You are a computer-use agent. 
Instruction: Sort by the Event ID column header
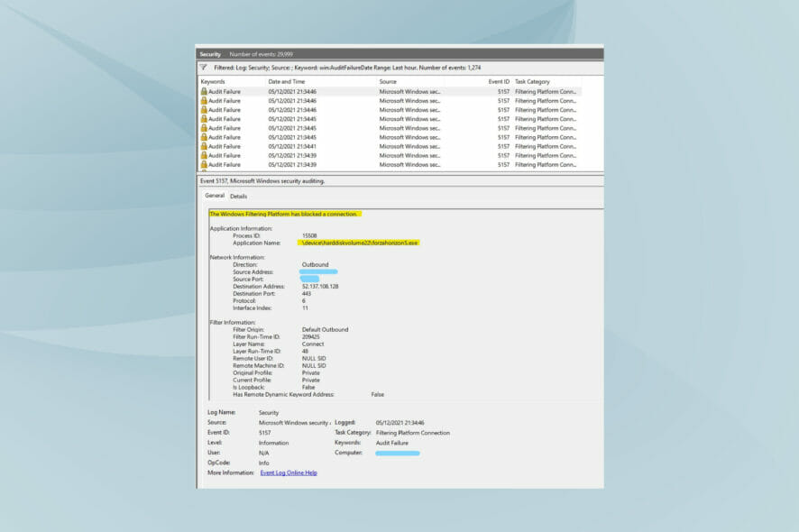pyautogui.click(x=499, y=81)
